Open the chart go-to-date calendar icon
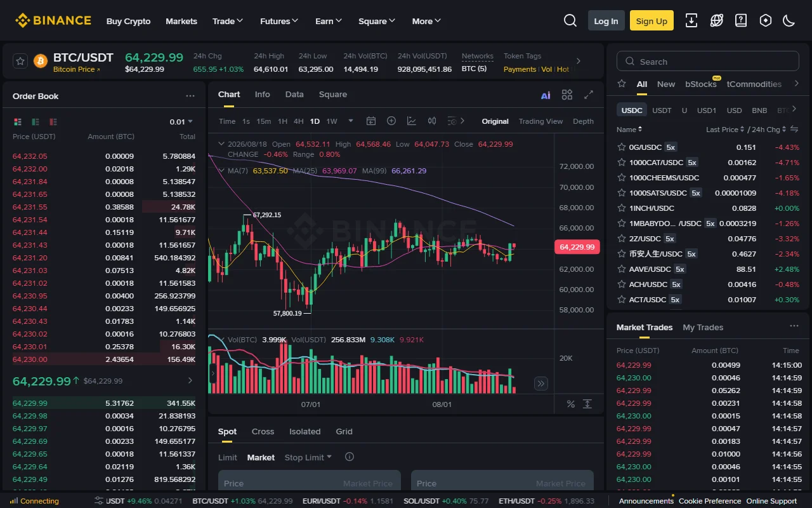The image size is (812, 508). coord(371,121)
